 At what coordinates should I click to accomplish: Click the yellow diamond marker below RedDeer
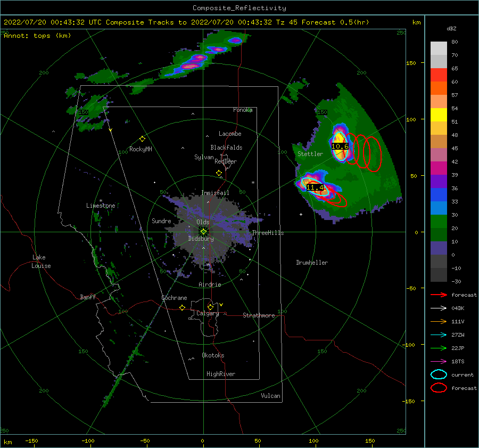(x=219, y=173)
